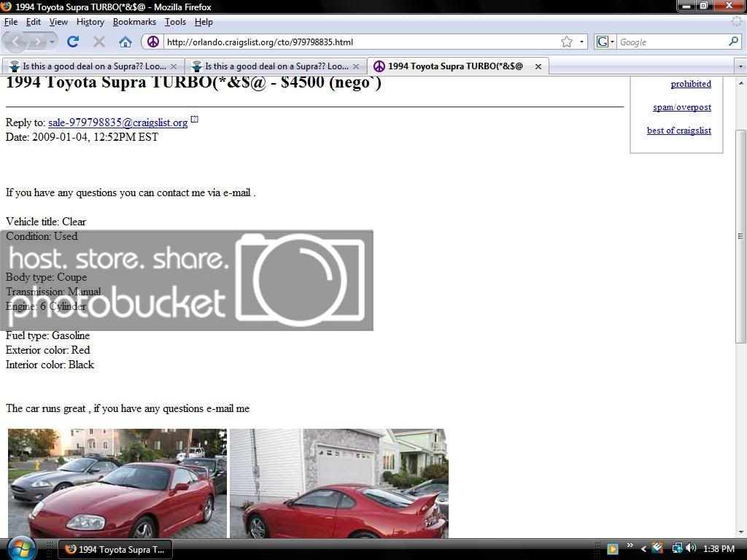
Task: Click the Forward navigation arrow
Action: tap(36, 42)
